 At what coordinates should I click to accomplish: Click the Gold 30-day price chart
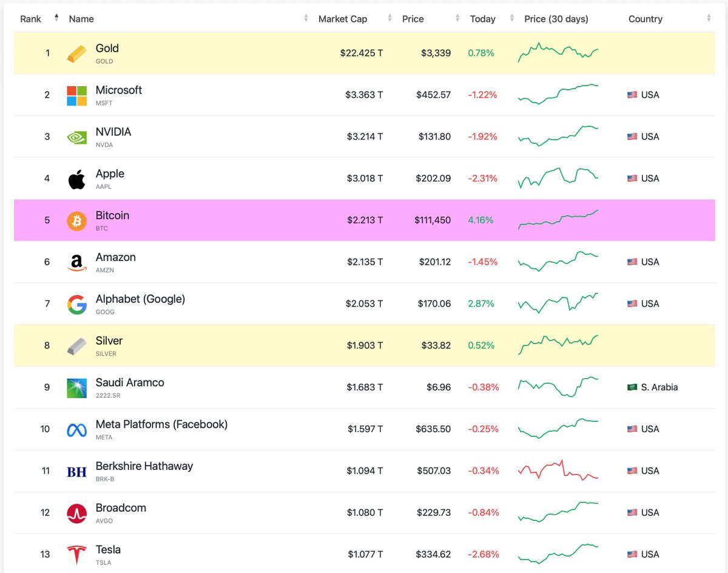[558, 52]
